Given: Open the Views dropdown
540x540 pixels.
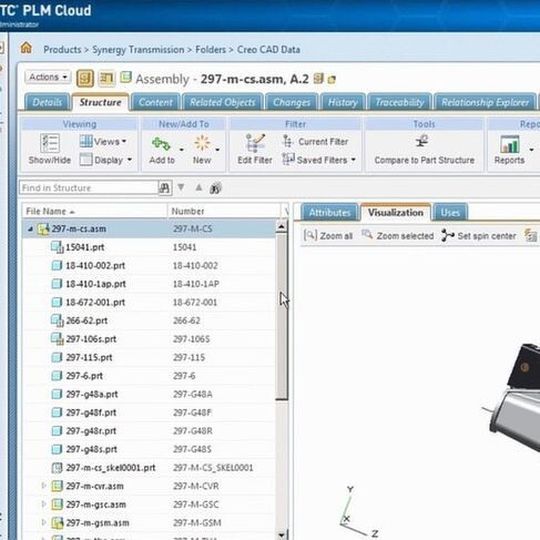Looking at the screenshot, I should click(103, 141).
